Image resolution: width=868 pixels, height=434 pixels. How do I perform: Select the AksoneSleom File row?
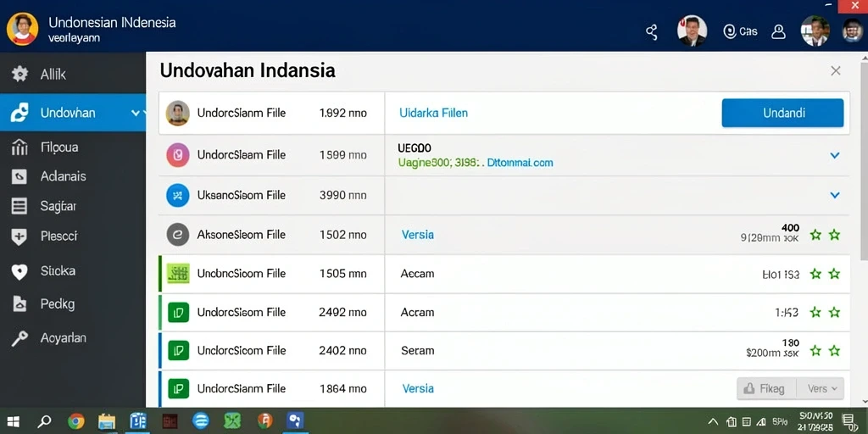[x=504, y=235]
